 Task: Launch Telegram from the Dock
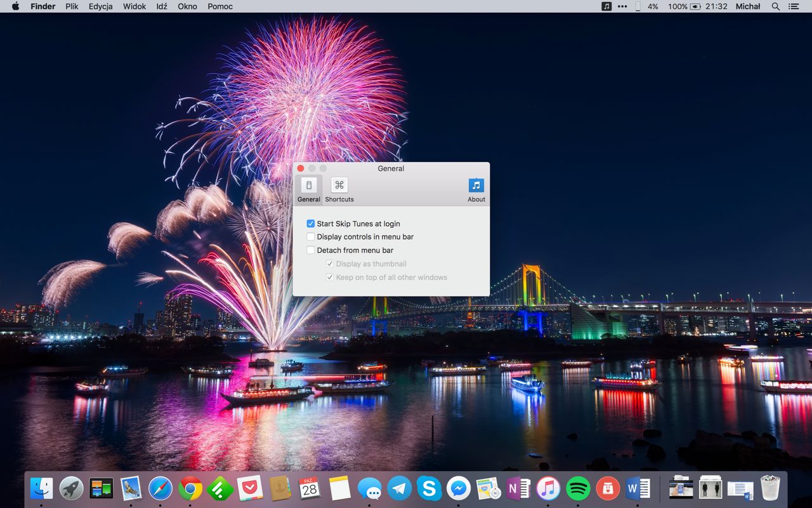click(x=399, y=488)
